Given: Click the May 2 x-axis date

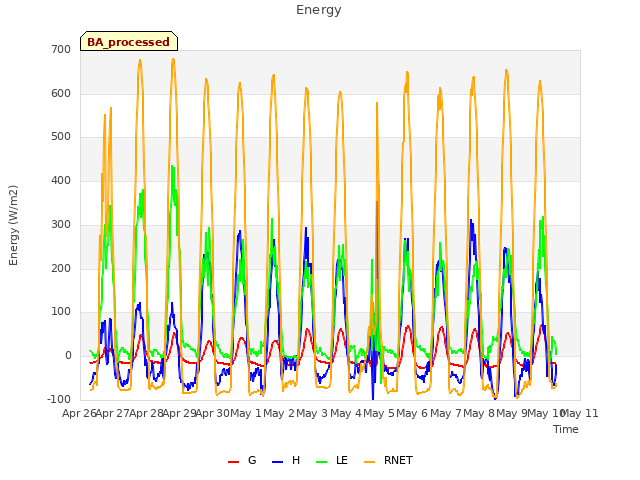Looking at the screenshot, I should [x=279, y=413].
